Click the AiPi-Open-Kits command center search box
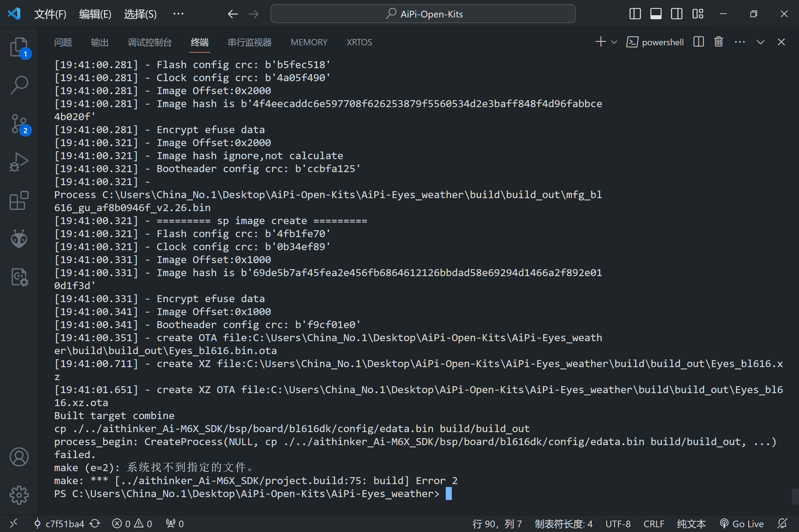This screenshot has height=532, width=799. [x=423, y=14]
